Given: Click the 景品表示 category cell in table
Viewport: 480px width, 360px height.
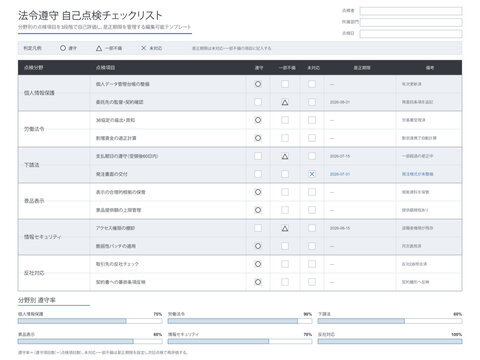Looking at the screenshot, I should click(54, 201).
